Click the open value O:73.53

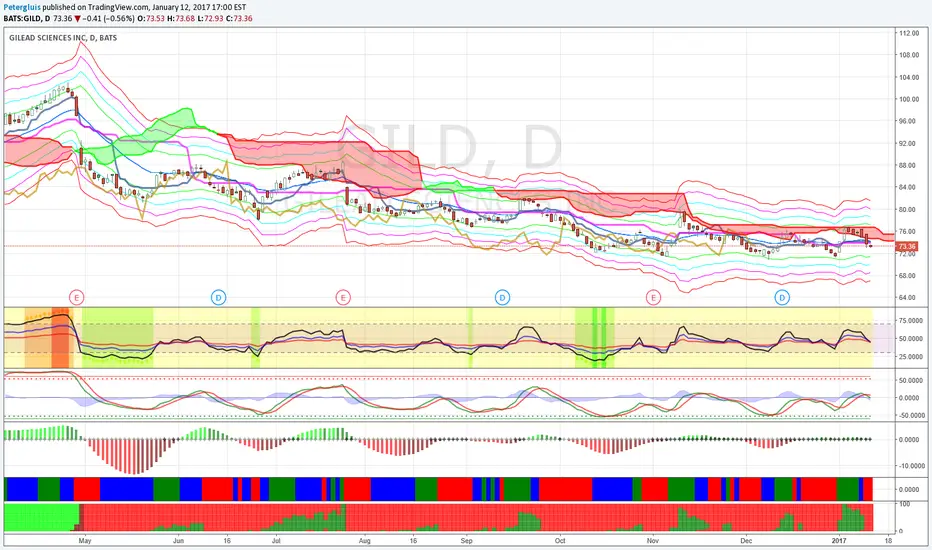(151, 18)
